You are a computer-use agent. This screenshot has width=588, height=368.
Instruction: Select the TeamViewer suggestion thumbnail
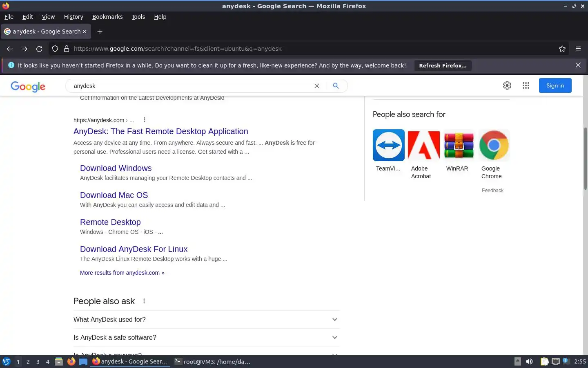click(389, 145)
